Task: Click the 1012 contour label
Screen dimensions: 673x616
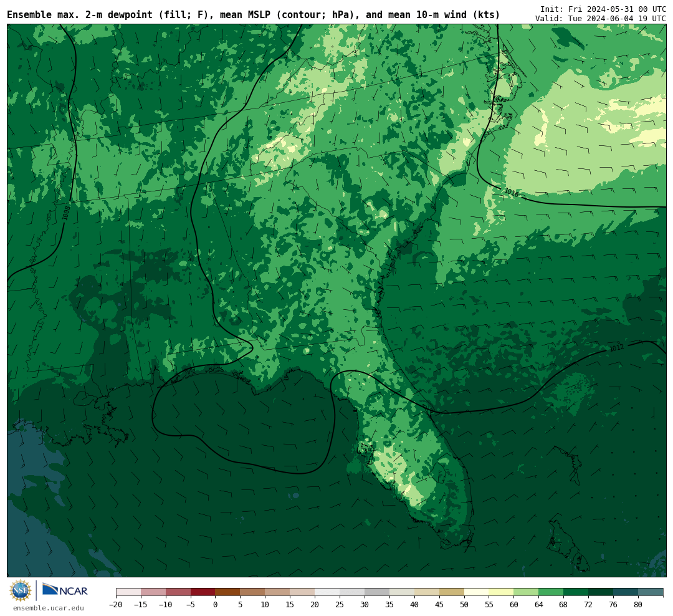Action: coord(617,348)
